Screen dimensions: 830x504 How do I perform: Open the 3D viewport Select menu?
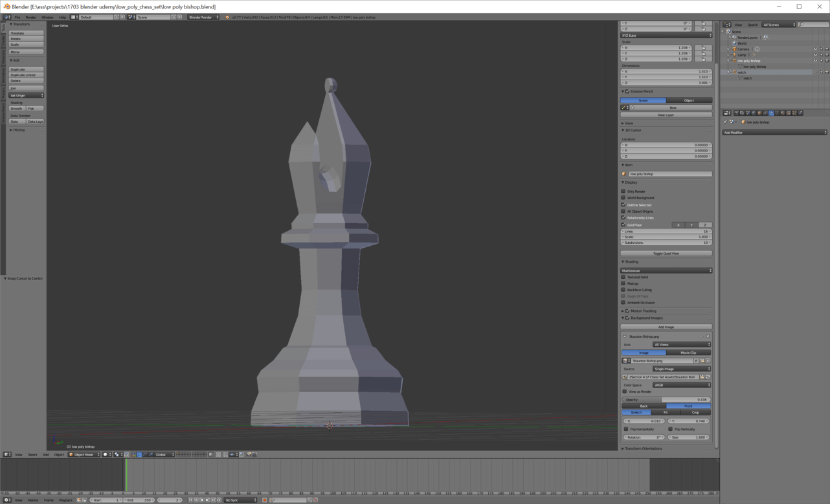(32, 455)
